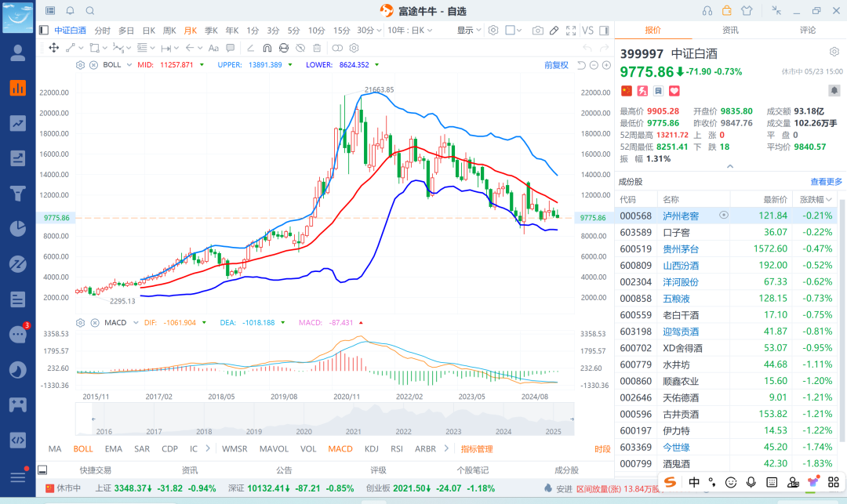Toggle the lock-drawings mode icon

[284, 48]
